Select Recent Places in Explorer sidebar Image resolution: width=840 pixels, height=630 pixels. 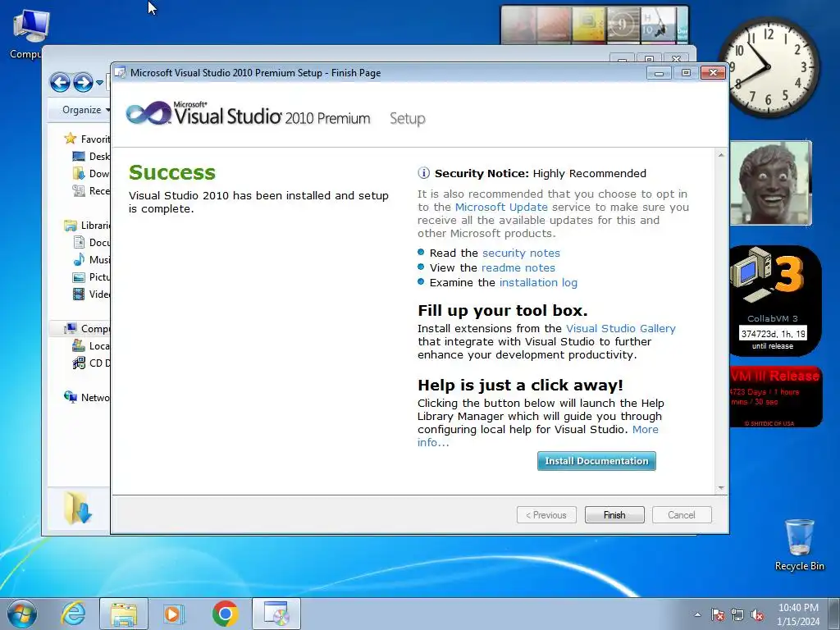tap(91, 190)
